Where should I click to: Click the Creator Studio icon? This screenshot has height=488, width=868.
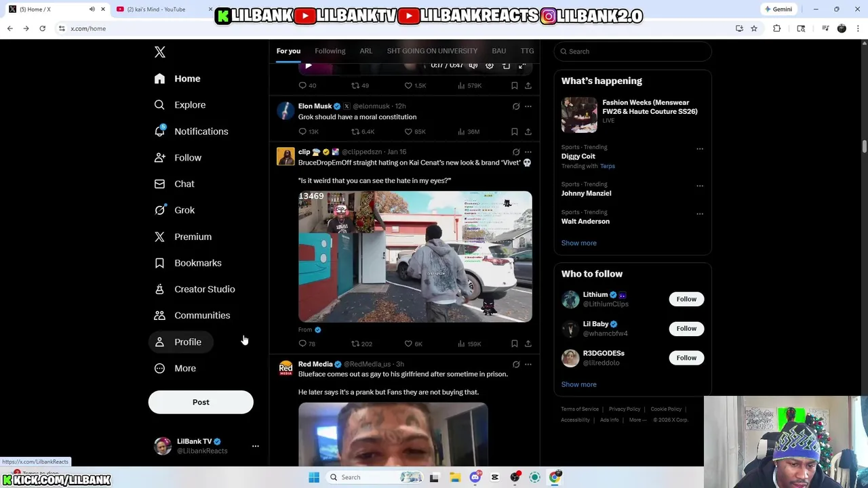tap(159, 289)
